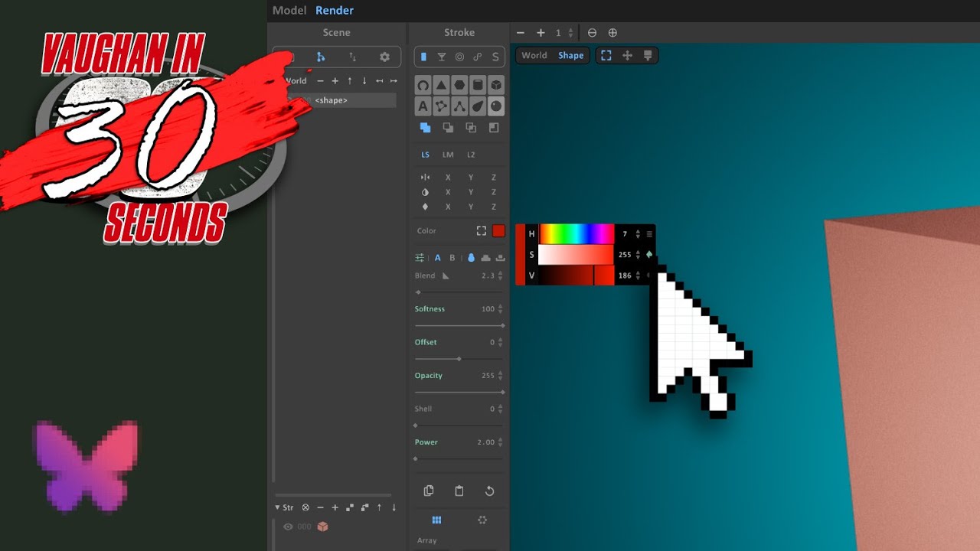Select the cube shape primitive
The image size is (980, 551).
(x=496, y=85)
